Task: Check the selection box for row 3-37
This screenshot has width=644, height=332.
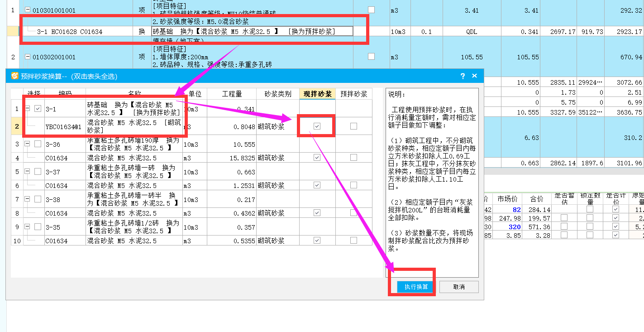Action: pos(38,172)
